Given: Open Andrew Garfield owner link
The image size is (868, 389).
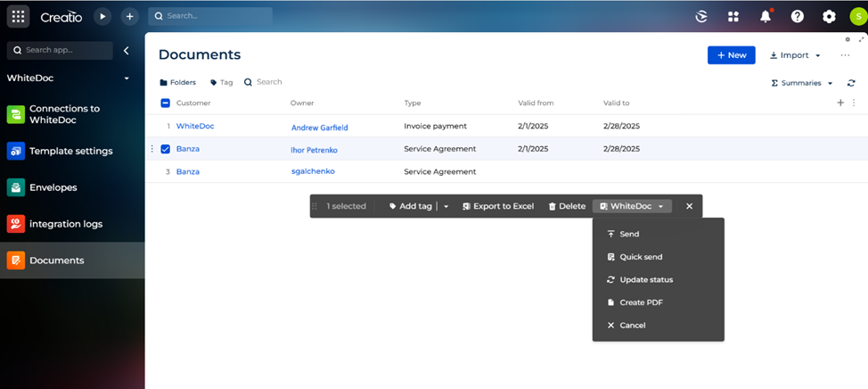Looking at the screenshot, I should tap(319, 128).
